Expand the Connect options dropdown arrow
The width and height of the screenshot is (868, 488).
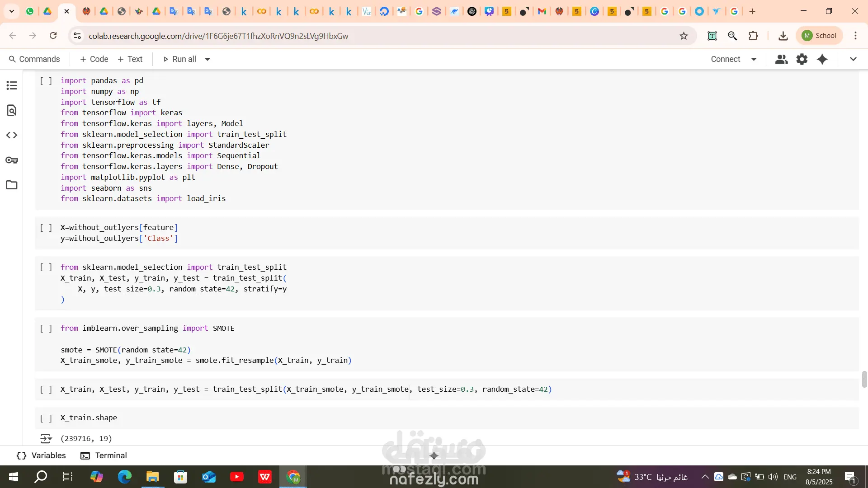pyautogui.click(x=754, y=59)
